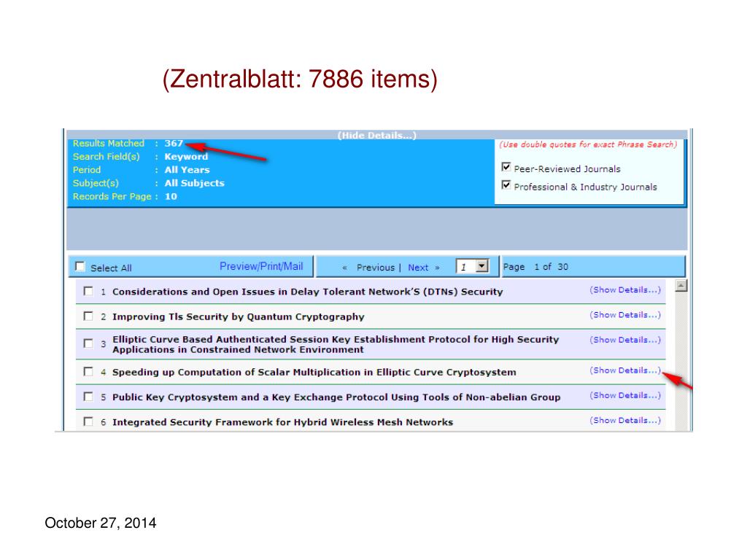Click the Search Field(s) value Keyword
Screen dimensions: 747x560
pos(186,156)
